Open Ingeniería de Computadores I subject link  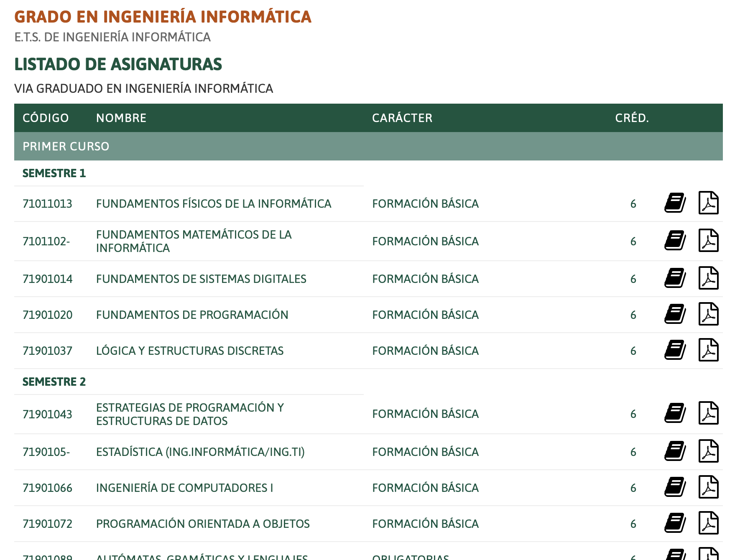pyautogui.click(x=184, y=488)
